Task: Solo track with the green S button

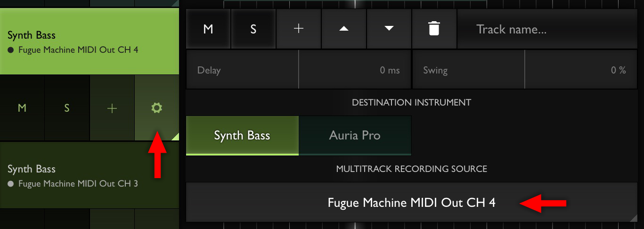Action: pyautogui.click(x=67, y=108)
